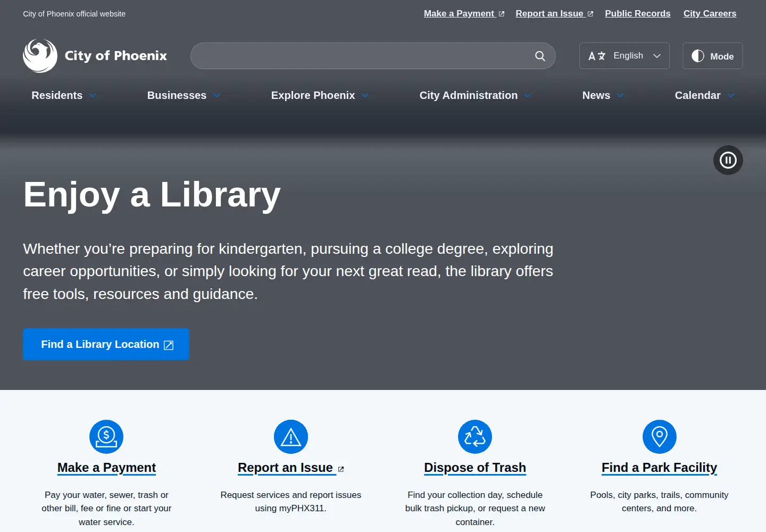Click the library 'Whether you're preparing for kindergarten' paragraph
766x532 pixels.
288,271
